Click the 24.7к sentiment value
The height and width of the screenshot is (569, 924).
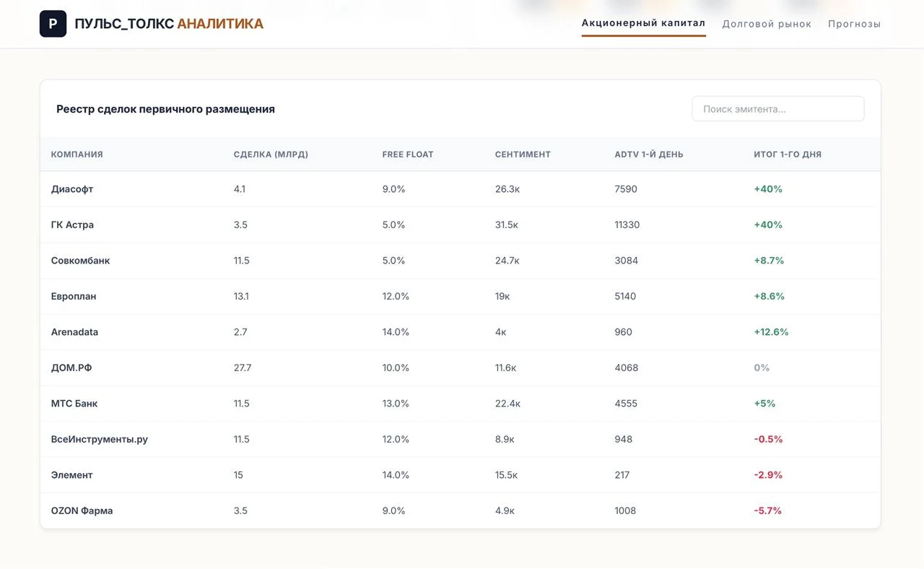pyautogui.click(x=507, y=261)
